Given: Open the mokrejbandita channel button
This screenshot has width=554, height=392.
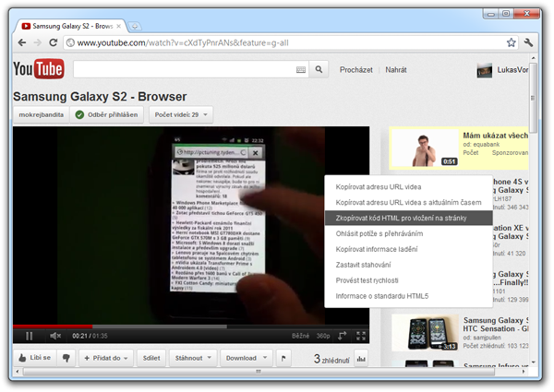Looking at the screenshot, I should (x=42, y=114).
